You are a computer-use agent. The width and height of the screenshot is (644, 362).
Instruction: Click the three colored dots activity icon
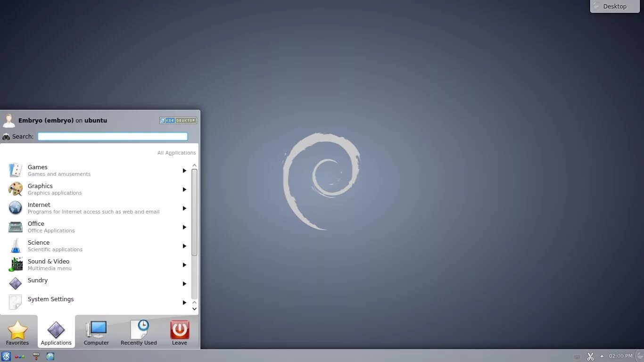pyautogui.click(x=20, y=357)
